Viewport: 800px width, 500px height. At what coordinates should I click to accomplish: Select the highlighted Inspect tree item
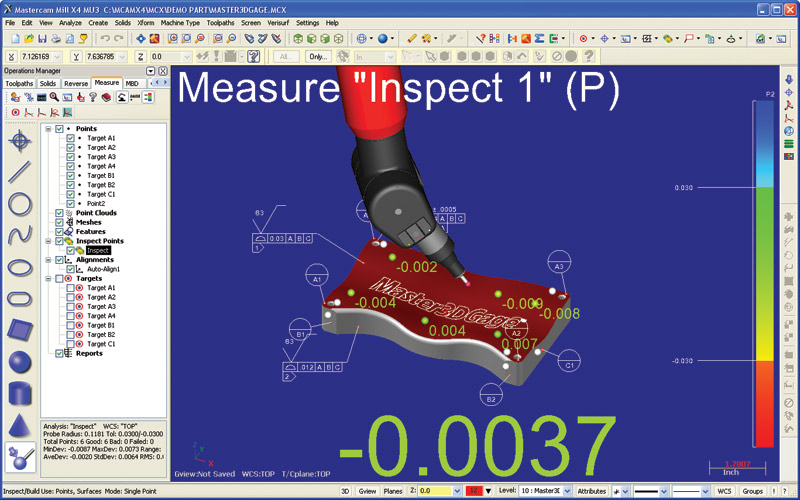coord(98,251)
